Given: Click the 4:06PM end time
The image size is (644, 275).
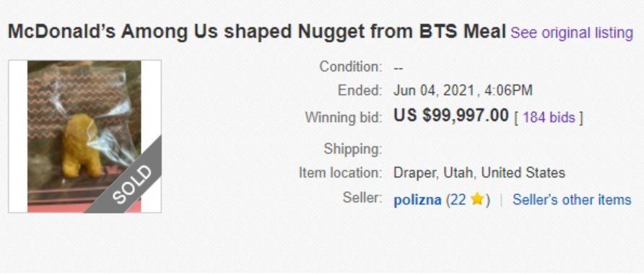Looking at the screenshot, I should click(508, 90).
